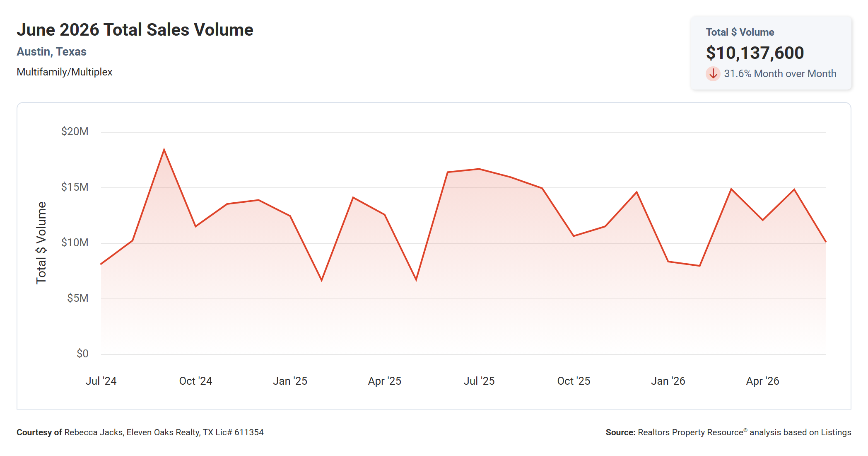Click the 'Apr '25' x-axis label
Screen dimensions: 868x456
tap(385, 381)
